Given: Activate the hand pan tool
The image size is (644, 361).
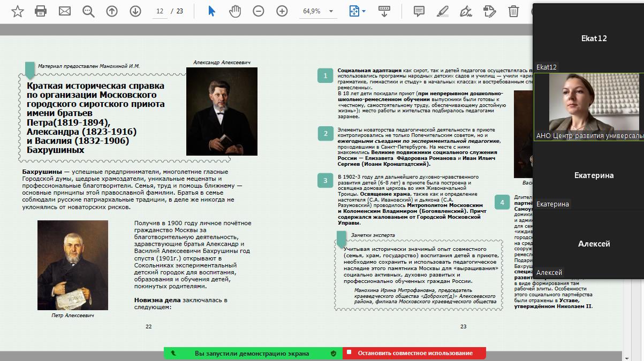Looking at the screenshot, I should click(235, 11).
